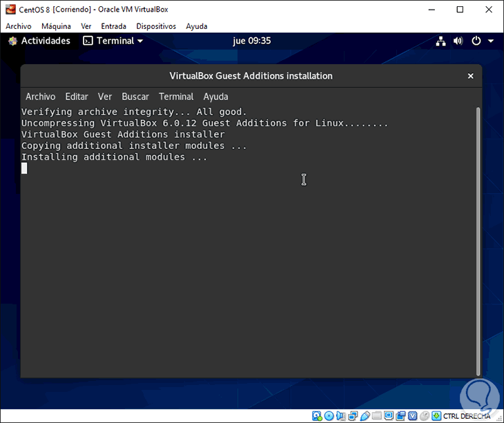Click the 'Verifying archive integrity... All good.' line

tap(134, 112)
